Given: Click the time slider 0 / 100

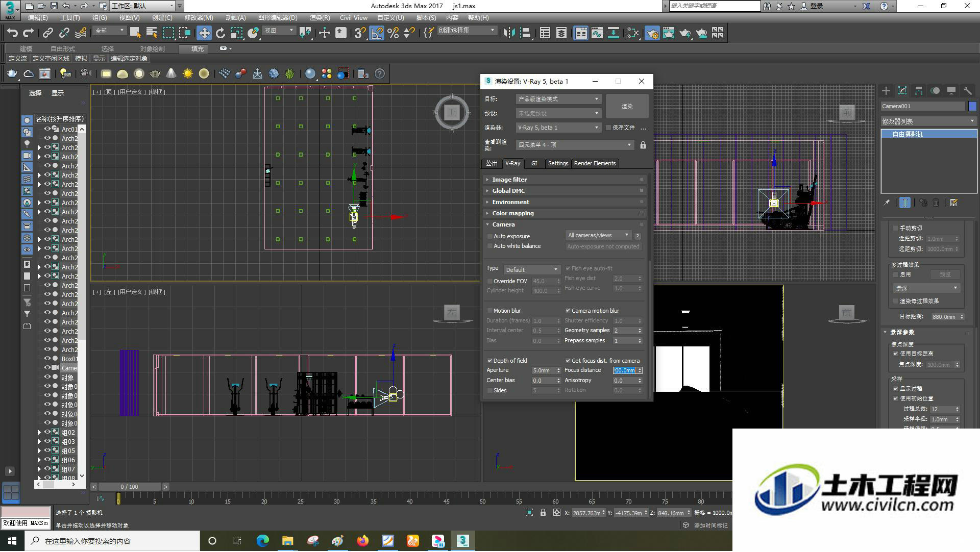Looking at the screenshot, I should (x=130, y=487).
